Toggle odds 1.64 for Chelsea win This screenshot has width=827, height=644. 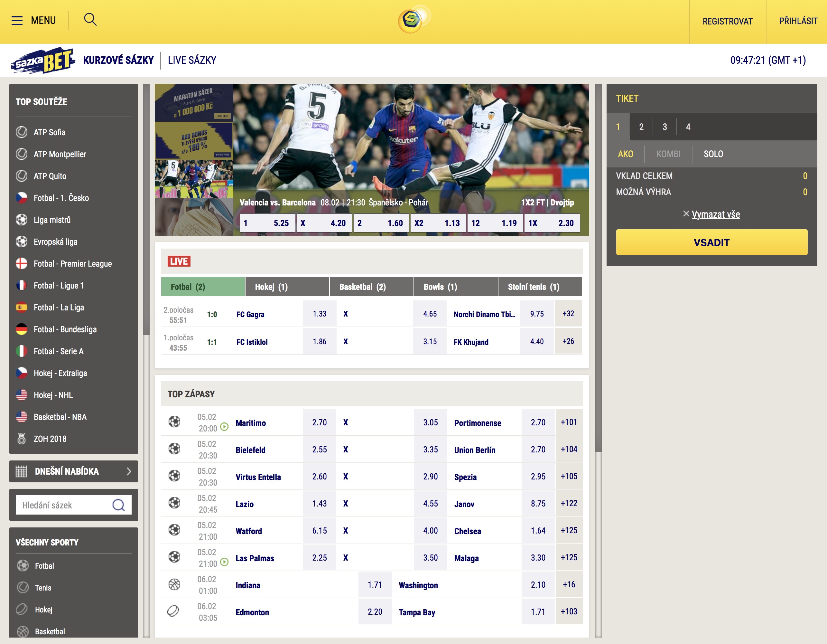[538, 531]
